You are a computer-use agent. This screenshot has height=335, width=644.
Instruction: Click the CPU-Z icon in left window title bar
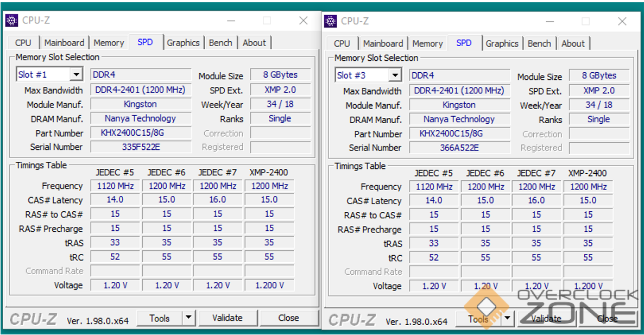pyautogui.click(x=11, y=21)
